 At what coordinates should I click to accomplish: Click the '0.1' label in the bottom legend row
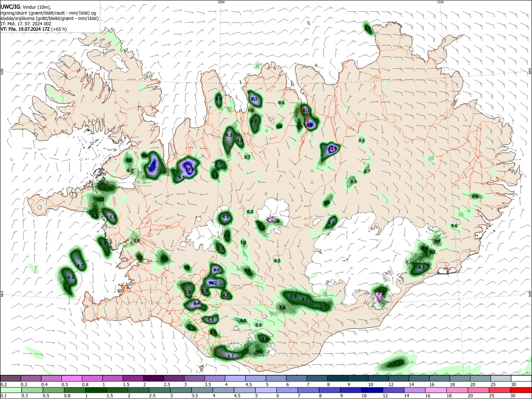click(4, 396)
